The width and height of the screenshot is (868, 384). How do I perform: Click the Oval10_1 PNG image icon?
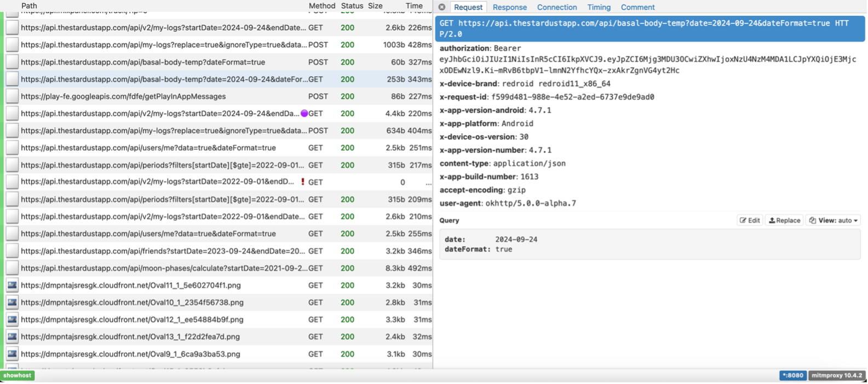coord(12,302)
